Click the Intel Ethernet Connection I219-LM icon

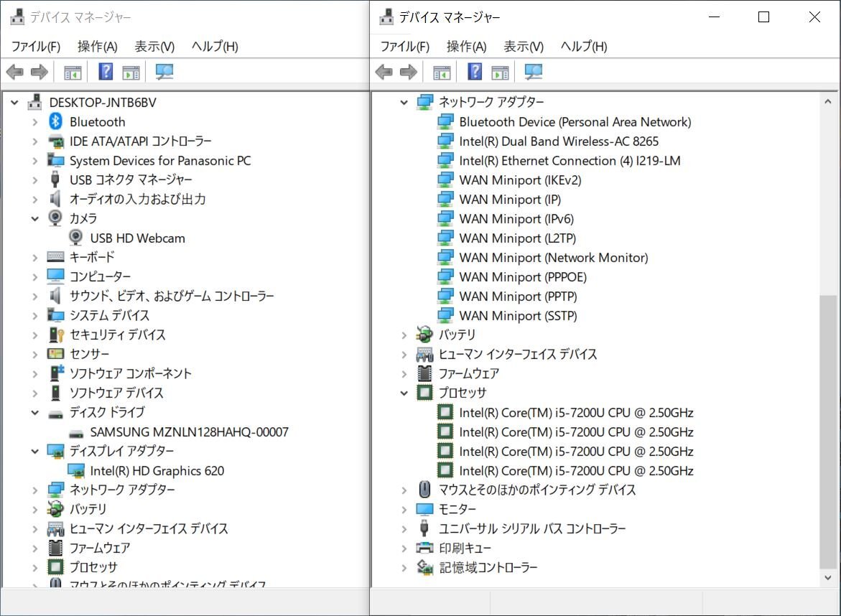point(445,160)
